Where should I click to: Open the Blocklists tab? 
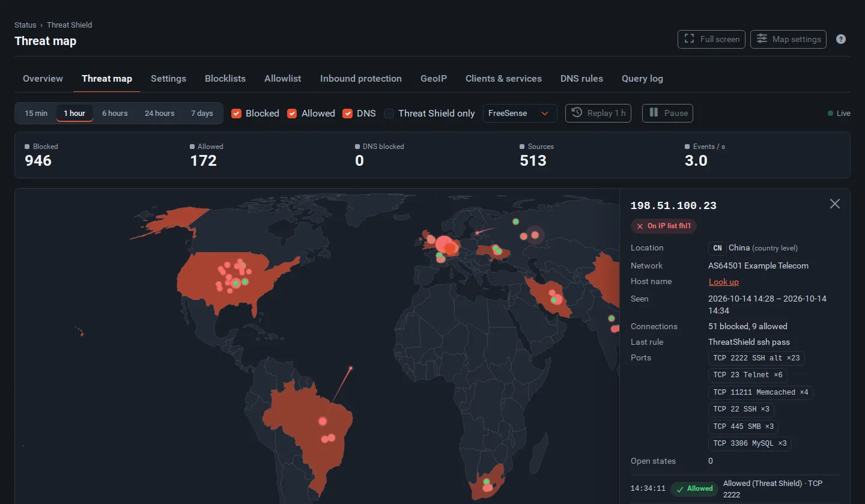tap(225, 79)
